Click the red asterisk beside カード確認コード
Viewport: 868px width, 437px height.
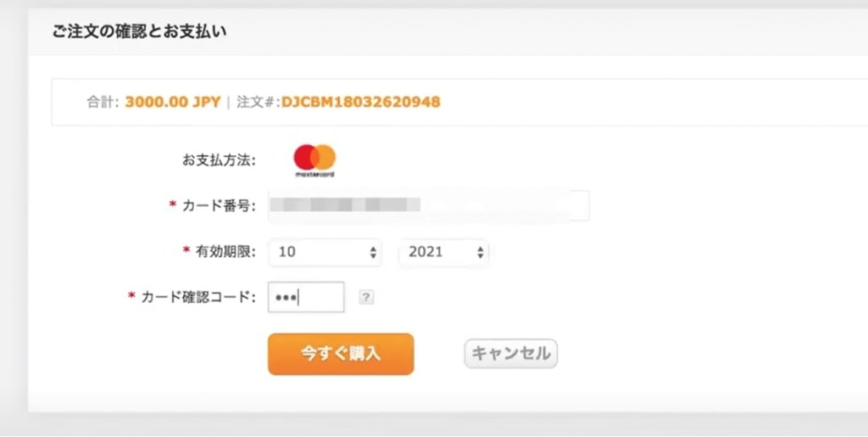tap(131, 296)
